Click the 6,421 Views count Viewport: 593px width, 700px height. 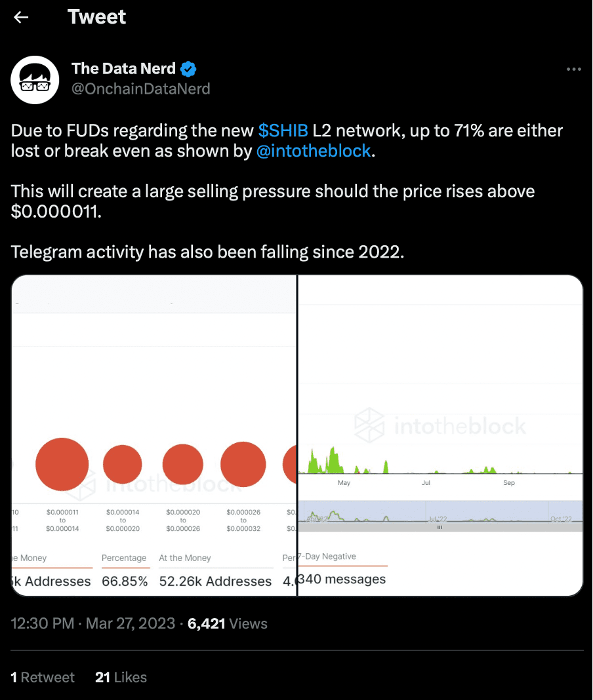click(x=228, y=623)
